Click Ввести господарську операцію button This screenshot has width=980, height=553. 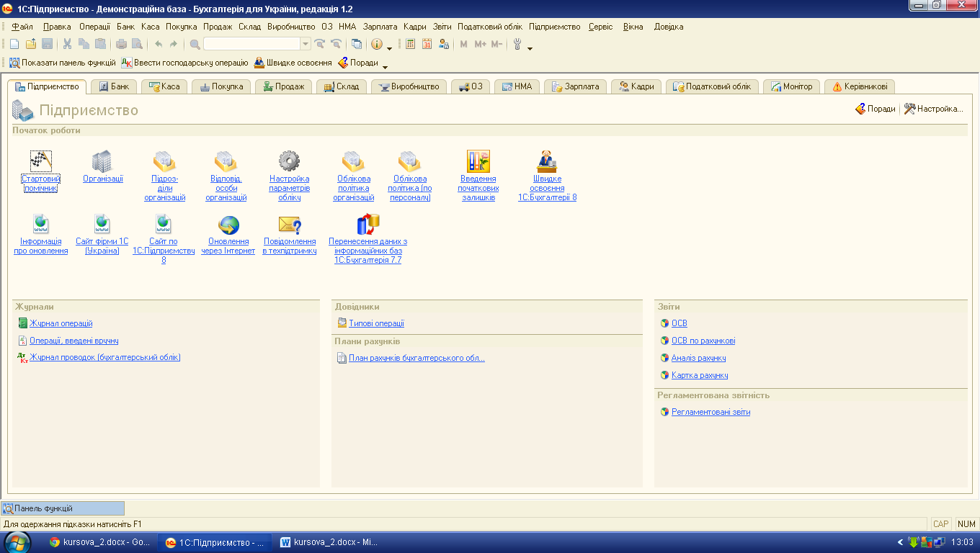(184, 63)
